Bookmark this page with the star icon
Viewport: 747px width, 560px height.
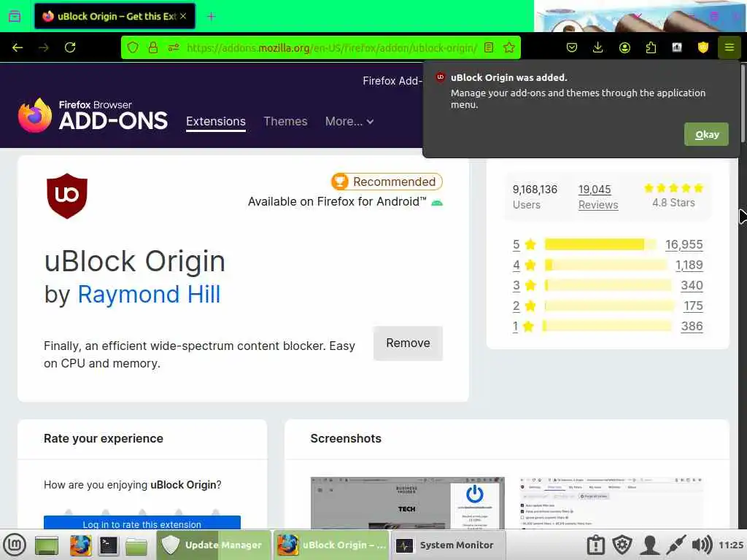508,47
